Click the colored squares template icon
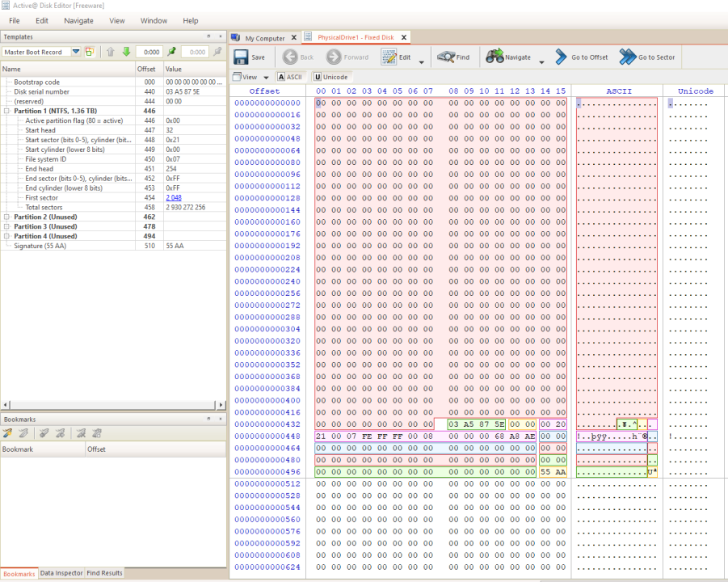 tap(90, 52)
